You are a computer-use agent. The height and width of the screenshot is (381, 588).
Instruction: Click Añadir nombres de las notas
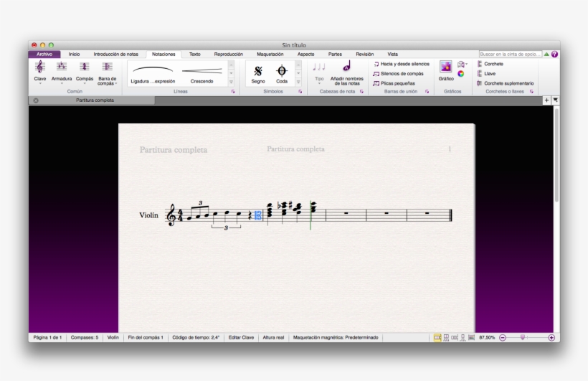click(x=346, y=72)
